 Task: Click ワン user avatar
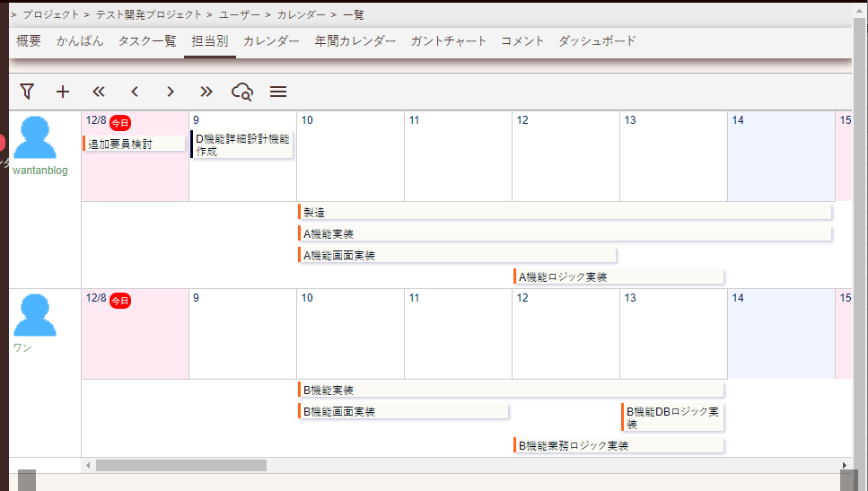click(x=35, y=315)
